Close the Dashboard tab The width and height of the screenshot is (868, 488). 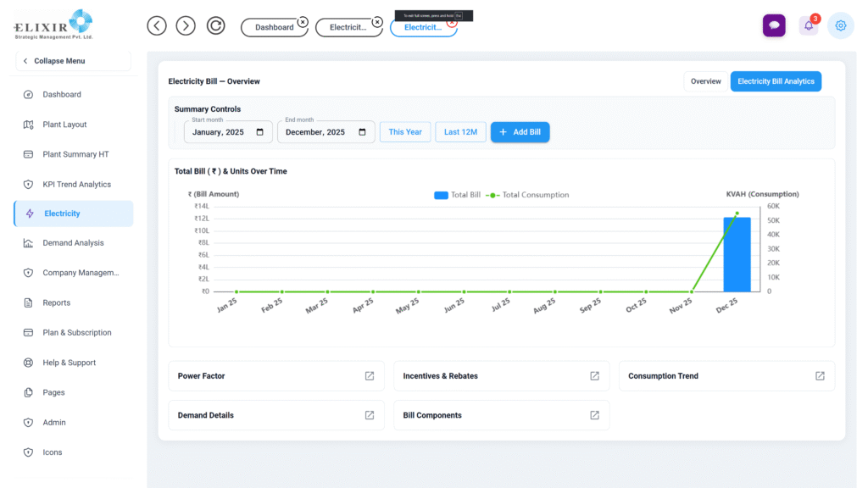pos(303,22)
